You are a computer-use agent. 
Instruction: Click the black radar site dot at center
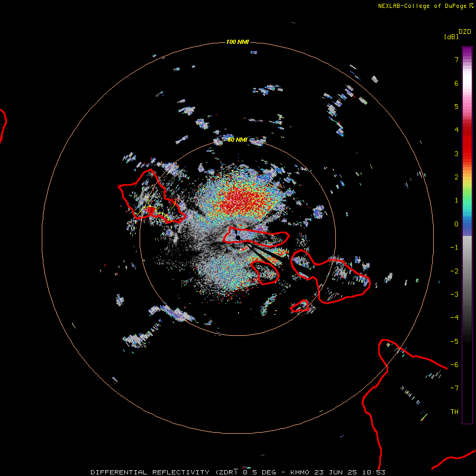pyautogui.click(x=238, y=237)
